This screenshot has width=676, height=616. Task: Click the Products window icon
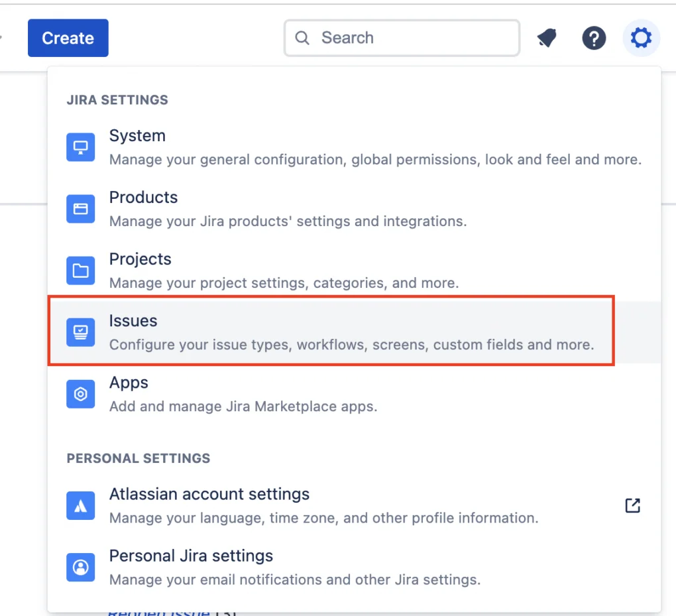click(81, 209)
